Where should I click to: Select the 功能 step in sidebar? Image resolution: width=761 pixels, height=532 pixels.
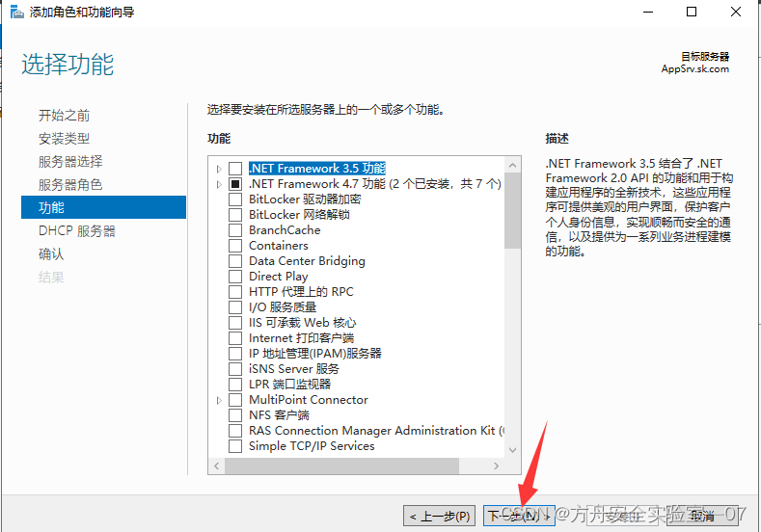coord(103,207)
